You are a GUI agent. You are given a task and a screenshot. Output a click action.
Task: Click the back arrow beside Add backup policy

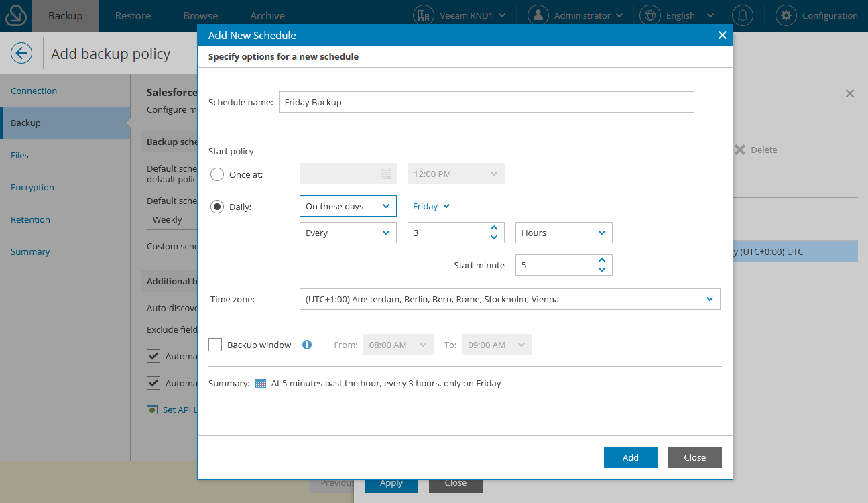click(21, 53)
